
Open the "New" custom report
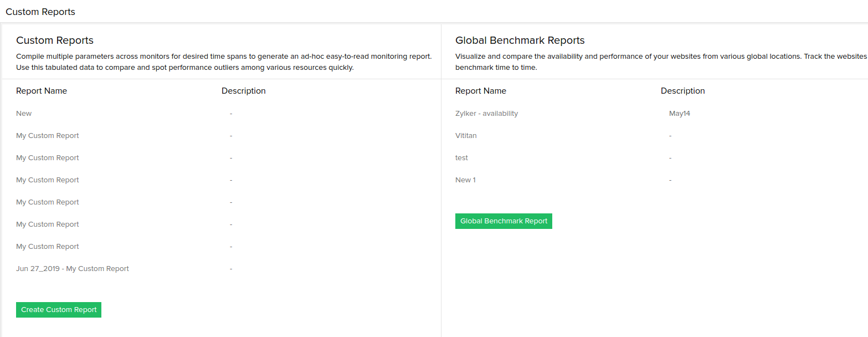tap(24, 113)
